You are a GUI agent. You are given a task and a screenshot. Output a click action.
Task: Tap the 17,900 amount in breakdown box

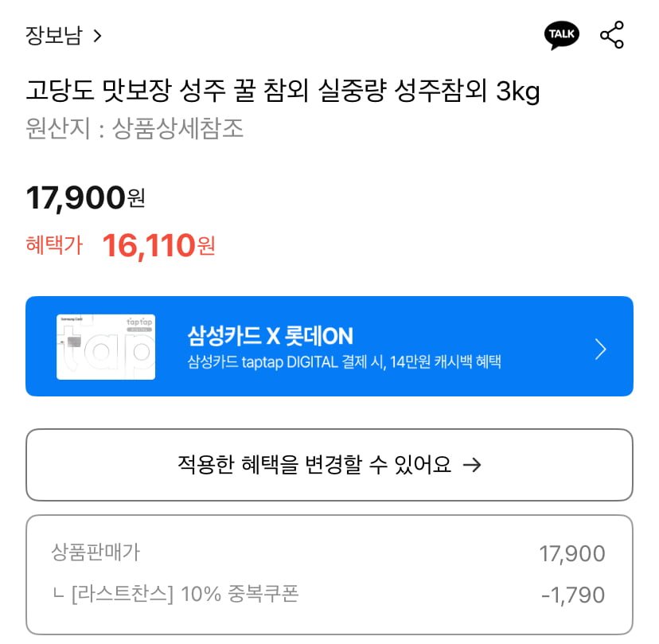click(572, 553)
